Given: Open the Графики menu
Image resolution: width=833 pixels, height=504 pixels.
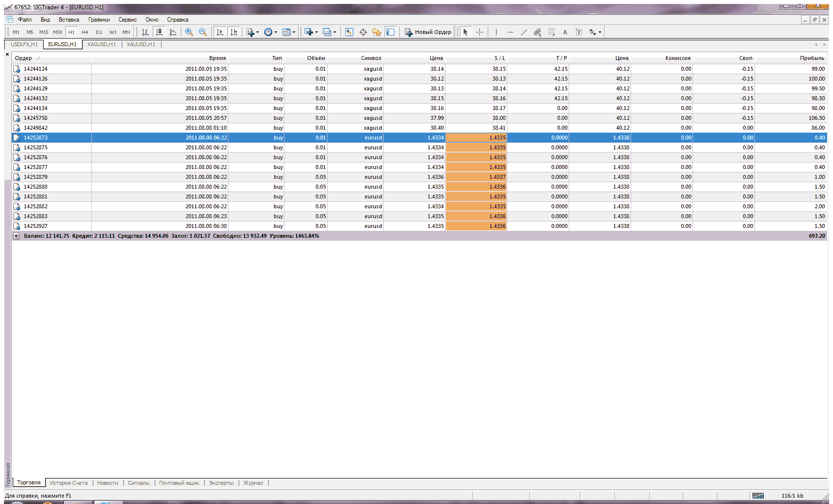Looking at the screenshot, I should pos(99,20).
